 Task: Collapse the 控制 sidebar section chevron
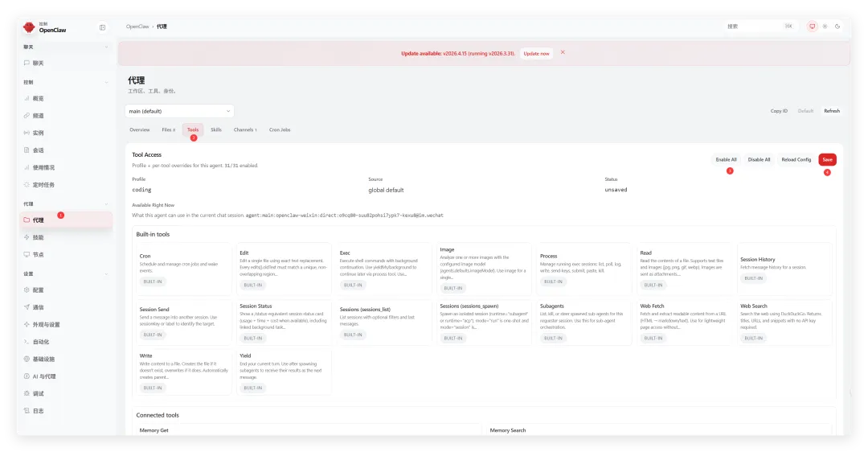click(x=106, y=83)
